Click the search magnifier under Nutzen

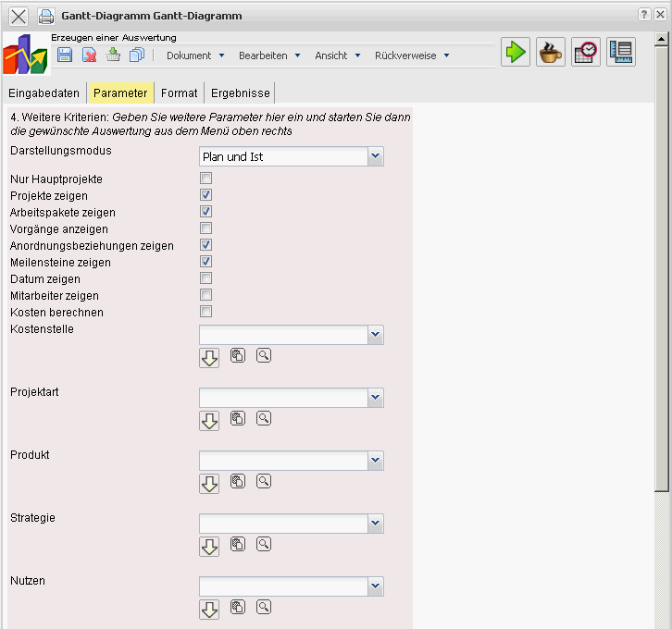click(x=264, y=607)
